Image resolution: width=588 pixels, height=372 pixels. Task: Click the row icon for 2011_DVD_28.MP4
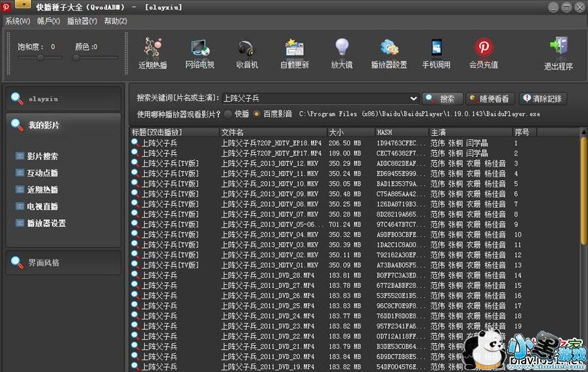[135, 274]
